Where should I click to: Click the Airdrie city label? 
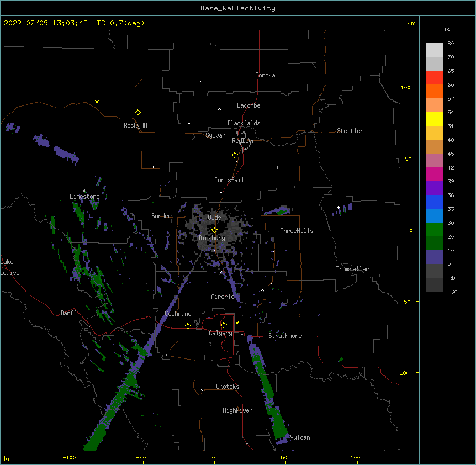223,297
